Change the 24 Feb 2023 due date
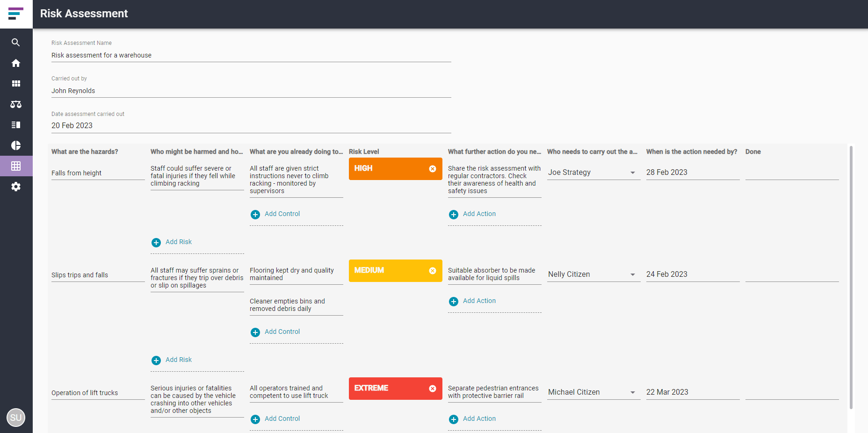The width and height of the screenshot is (868, 433). coord(693,274)
